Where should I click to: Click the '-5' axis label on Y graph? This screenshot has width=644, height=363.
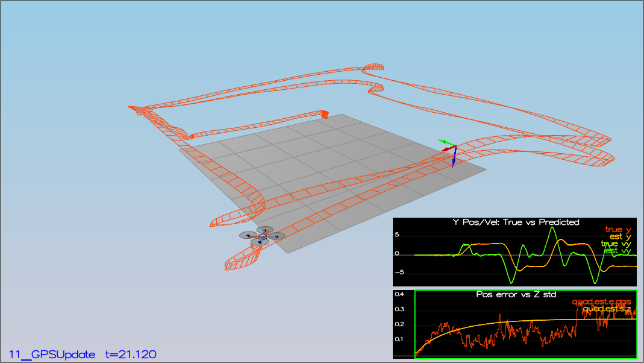[399, 272]
